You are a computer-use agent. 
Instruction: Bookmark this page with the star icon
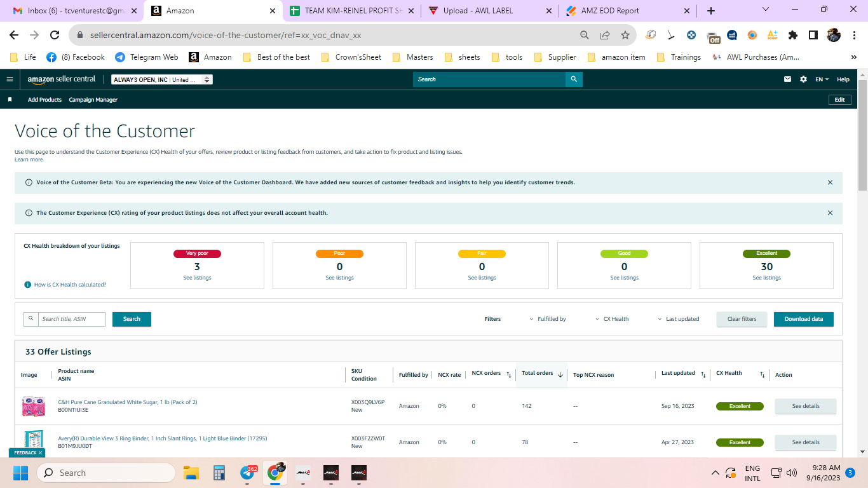625,35
